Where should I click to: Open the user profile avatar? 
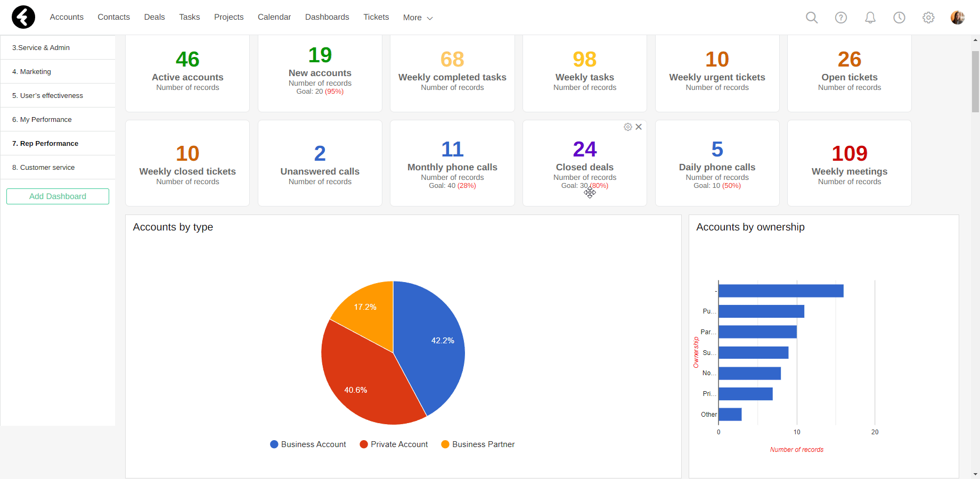(x=958, y=18)
